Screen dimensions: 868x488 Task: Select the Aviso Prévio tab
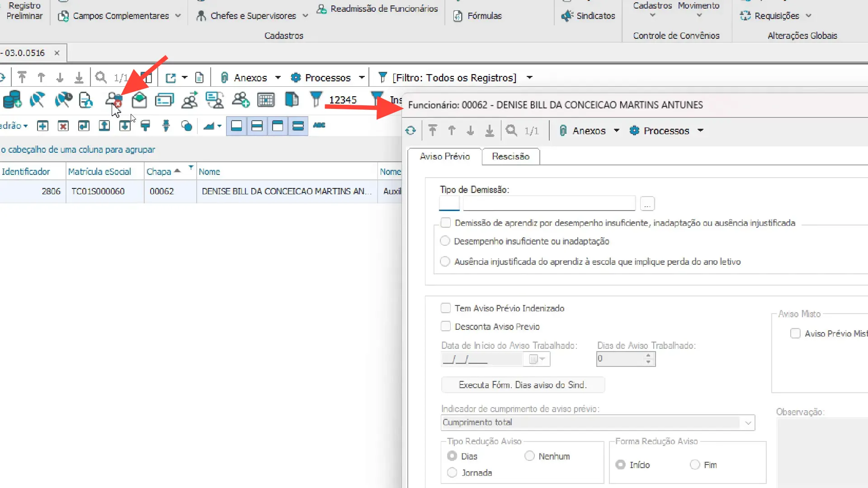click(445, 156)
